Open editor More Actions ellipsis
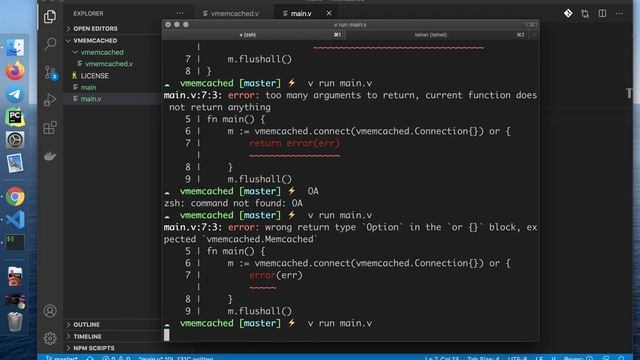 tap(619, 13)
